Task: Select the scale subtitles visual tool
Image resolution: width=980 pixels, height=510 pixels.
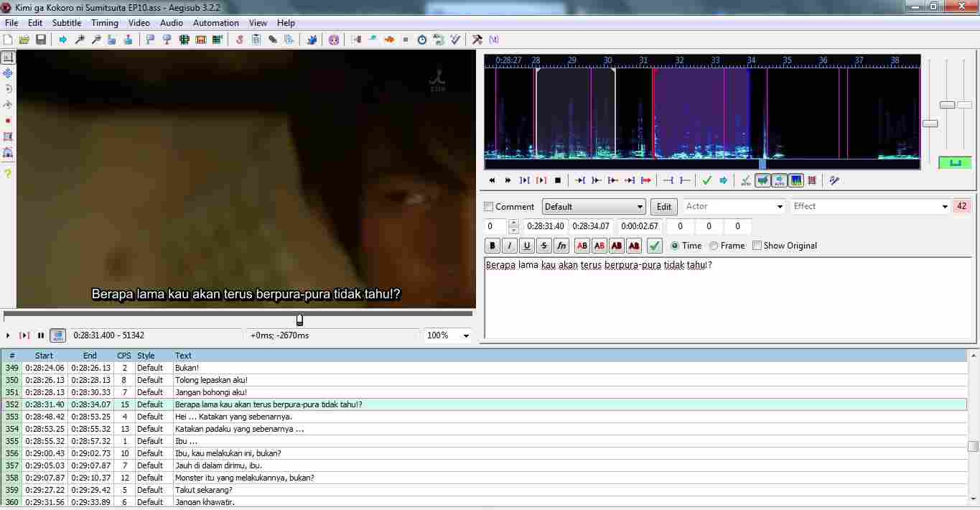Action: [x=8, y=121]
